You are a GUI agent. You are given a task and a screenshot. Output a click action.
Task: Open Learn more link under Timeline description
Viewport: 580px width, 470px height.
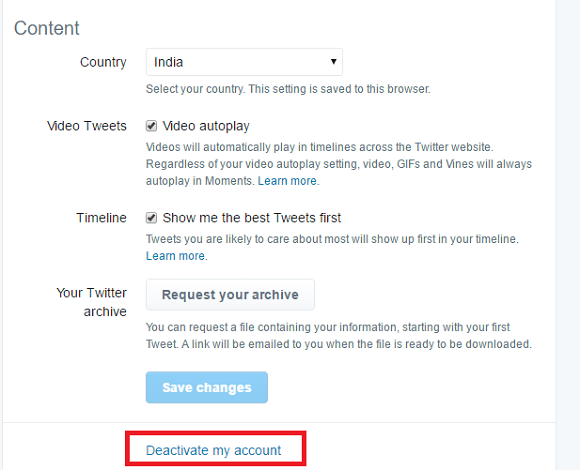click(175, 256)
